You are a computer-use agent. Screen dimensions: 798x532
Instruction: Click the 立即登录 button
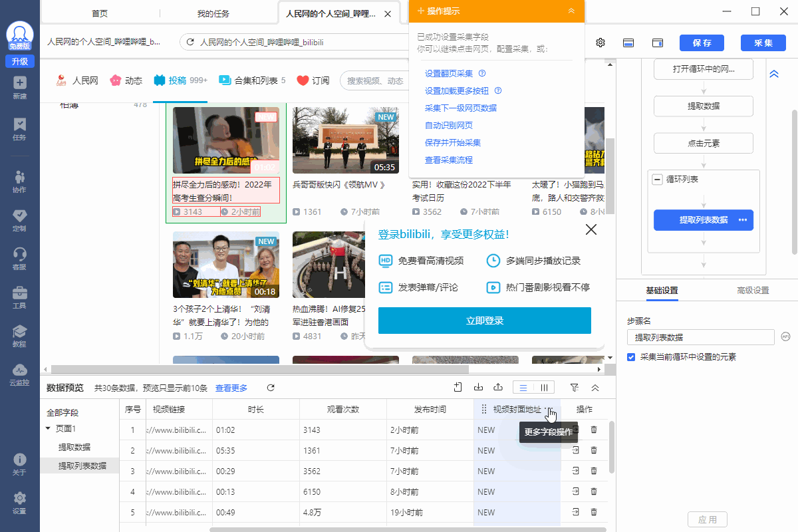(x=485, y=321)
